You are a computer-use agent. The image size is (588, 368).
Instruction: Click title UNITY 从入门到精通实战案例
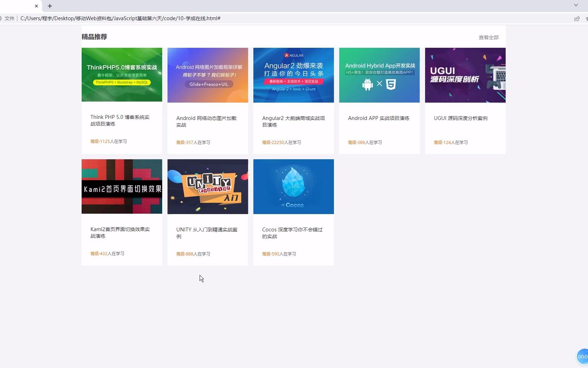207,233
